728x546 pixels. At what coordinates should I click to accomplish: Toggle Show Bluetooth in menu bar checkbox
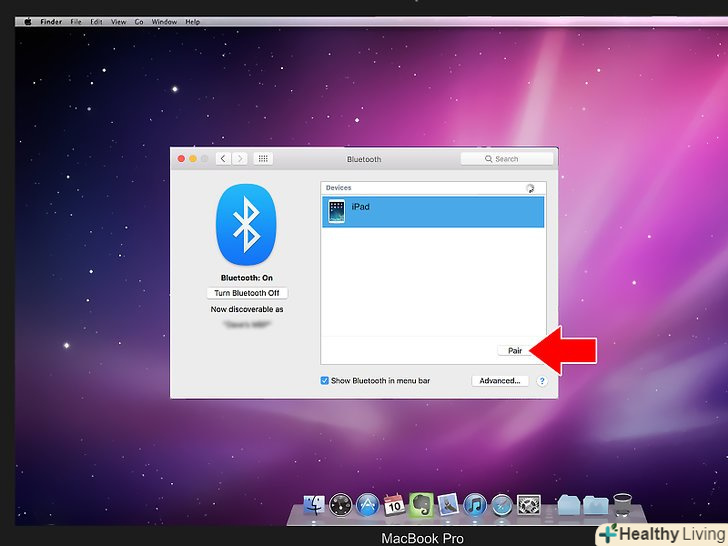pyautogui.click(x=325, y=381)
